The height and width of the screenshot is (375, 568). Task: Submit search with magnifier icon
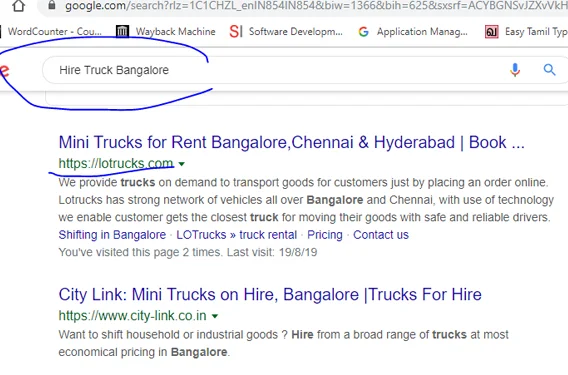coord(550,70)
